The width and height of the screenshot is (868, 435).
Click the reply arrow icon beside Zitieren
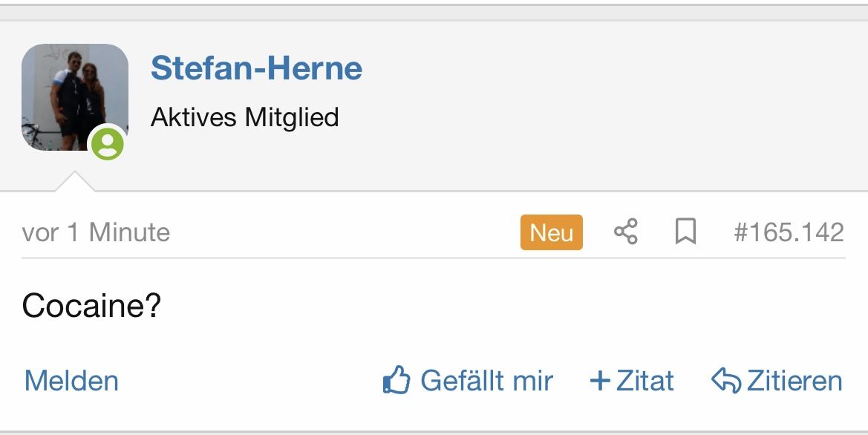coord(727,381)
